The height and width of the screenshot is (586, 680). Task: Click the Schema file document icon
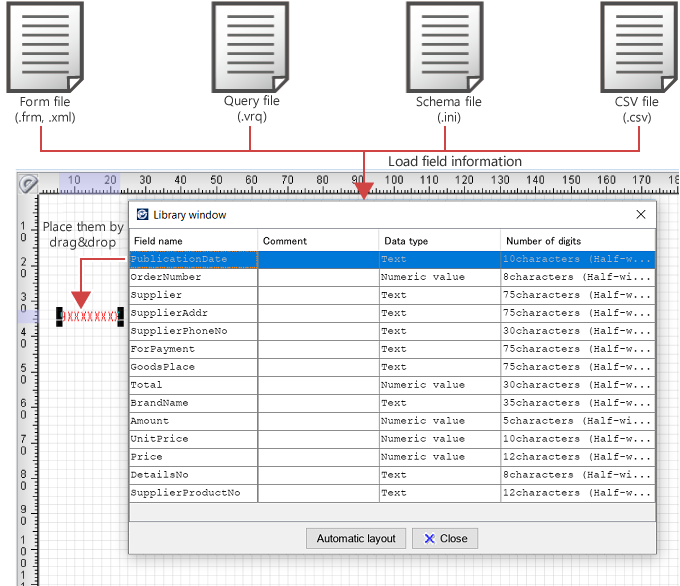[x=447, y=45]
